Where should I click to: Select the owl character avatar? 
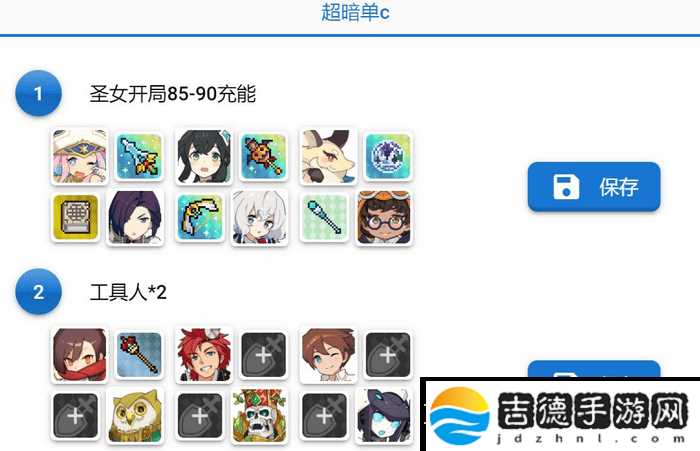click(135, 416)
